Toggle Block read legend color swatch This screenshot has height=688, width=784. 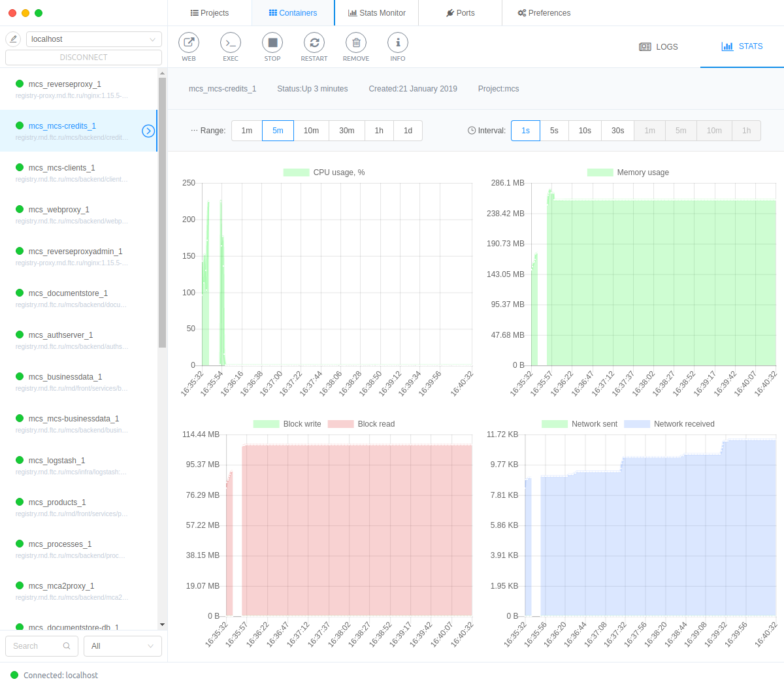(340, 424)
